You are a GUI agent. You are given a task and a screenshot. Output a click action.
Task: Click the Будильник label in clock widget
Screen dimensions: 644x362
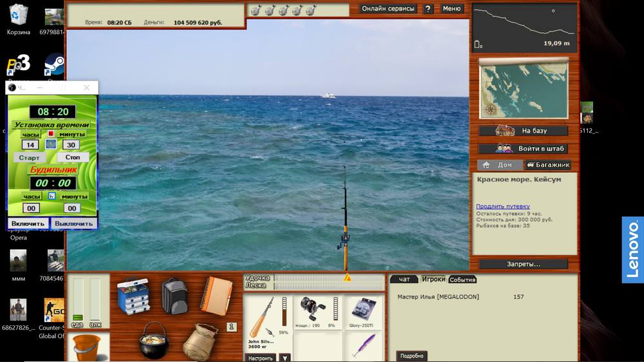point(53,169)
